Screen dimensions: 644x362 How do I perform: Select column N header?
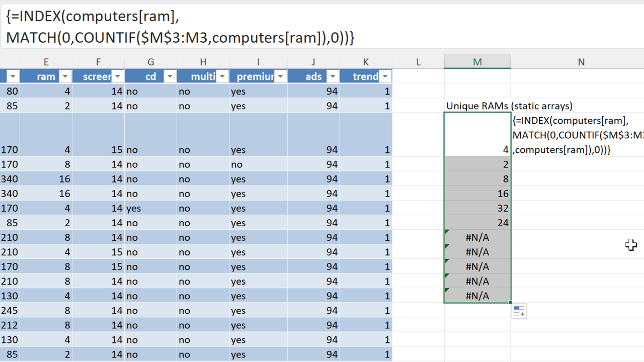581,62
